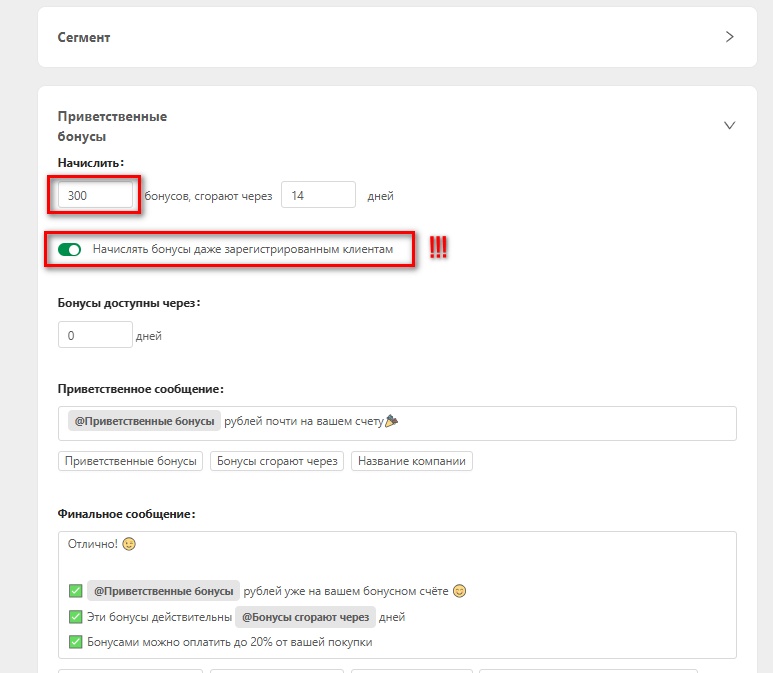Click checkmark emoji before Бонусами можно оплатить
Viewport: 773px width, 673px height.
[x=75, y=642]
